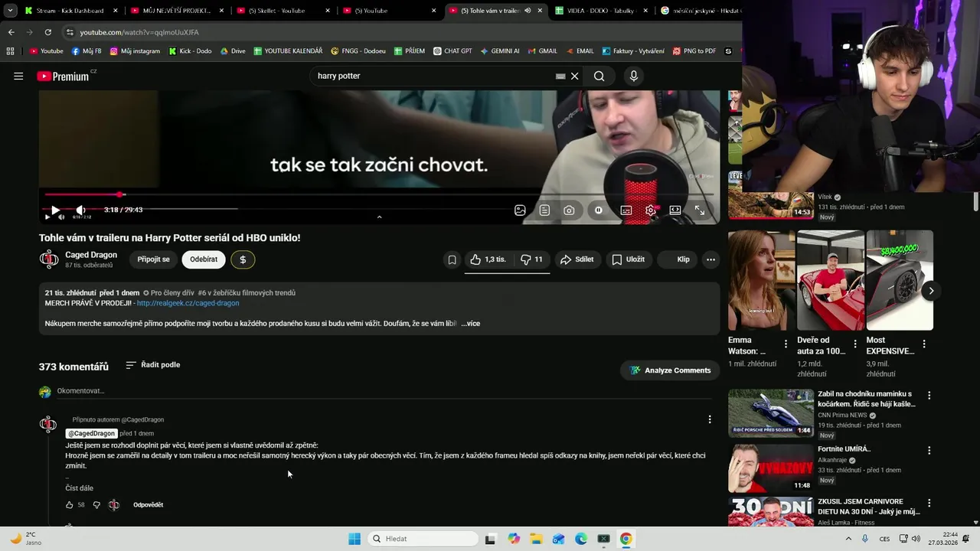Click Analyze Comments button
The height and width of the screenshot is (551, 980).
point(670,370)
